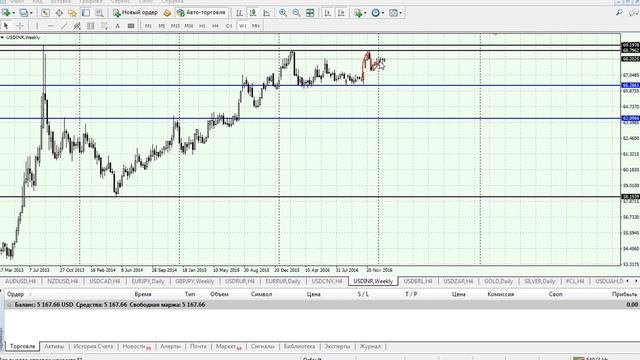
Task: Expand the new chart dropdown arrow
Action: tap(13, 13)
